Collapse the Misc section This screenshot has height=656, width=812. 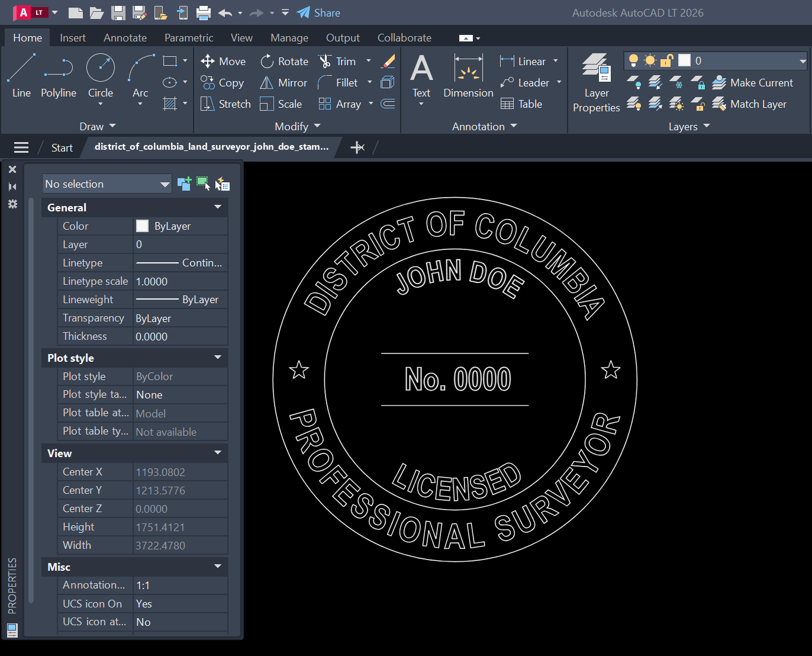(x=218, y=567)
